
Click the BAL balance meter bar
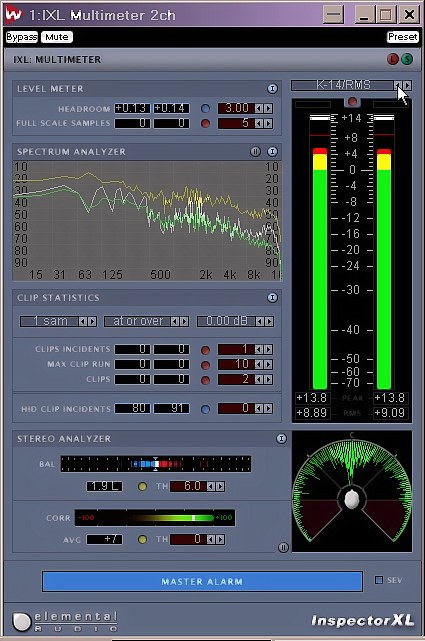[156, 464]
